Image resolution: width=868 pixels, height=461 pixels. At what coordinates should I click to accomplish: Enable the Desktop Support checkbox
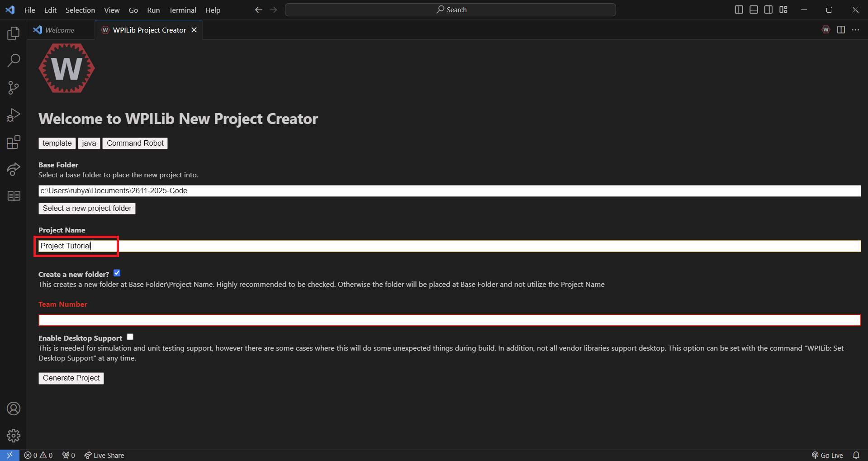coord(130,337)
